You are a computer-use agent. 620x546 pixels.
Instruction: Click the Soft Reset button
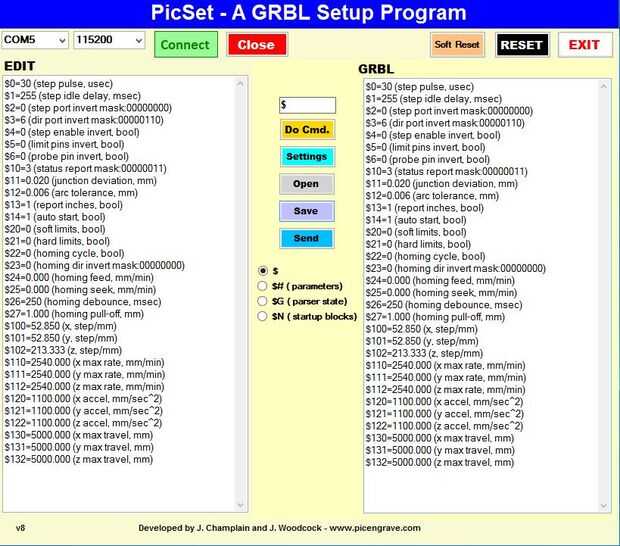click(x=457, y=45)
